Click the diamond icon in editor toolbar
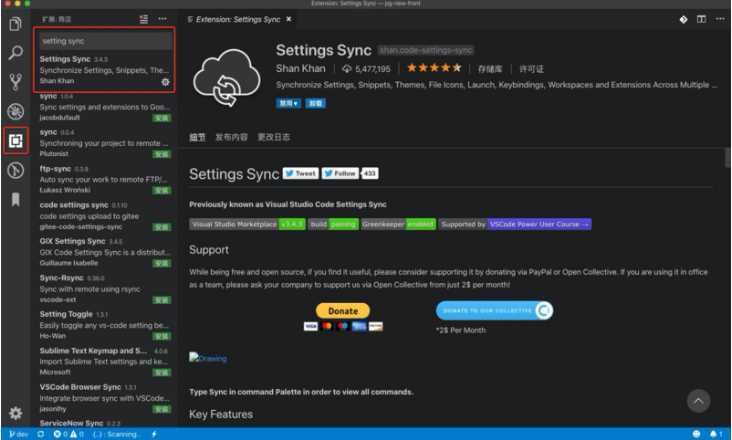732x440 pixels. pos(683,19)
